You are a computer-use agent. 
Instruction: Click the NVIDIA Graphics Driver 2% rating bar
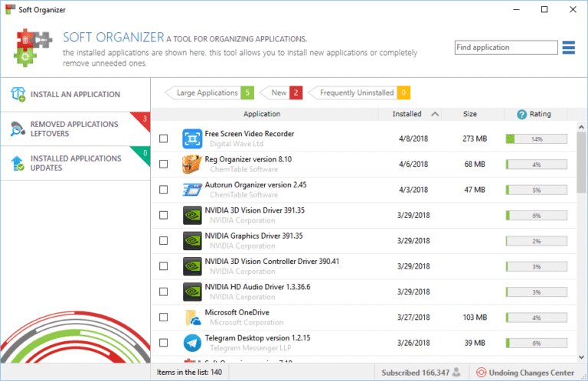(536, 241)
